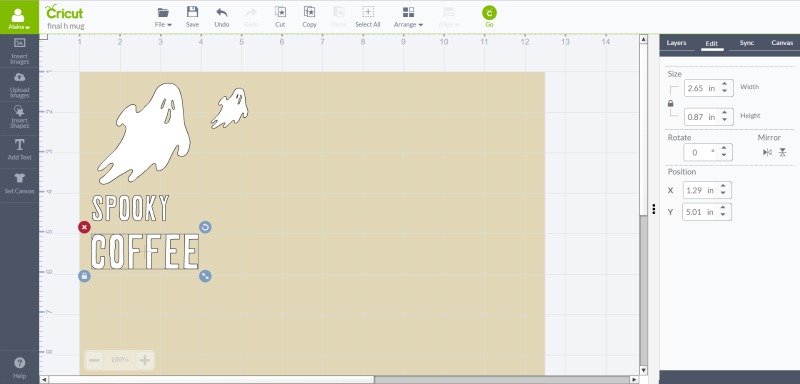Open Insert Shapes in sidebar
This screenshot has height=384, width=800.
point(19,118)
